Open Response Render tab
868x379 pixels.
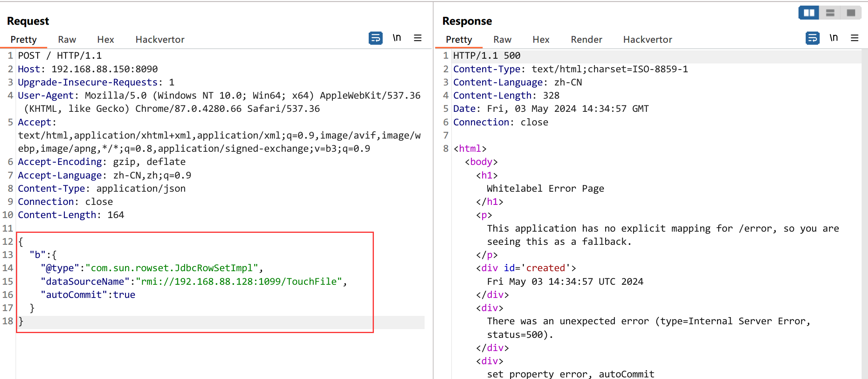[x=586, y=40]
